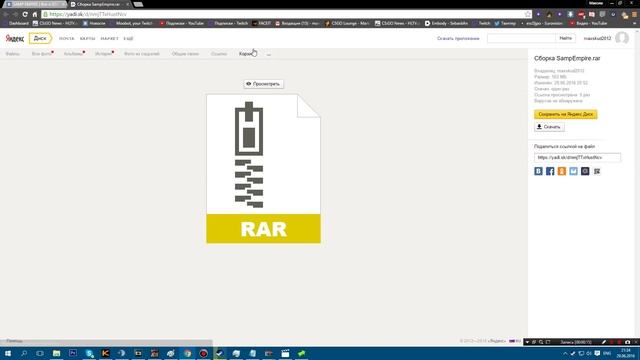Switch to the Файлы tab

click(12, 54)
